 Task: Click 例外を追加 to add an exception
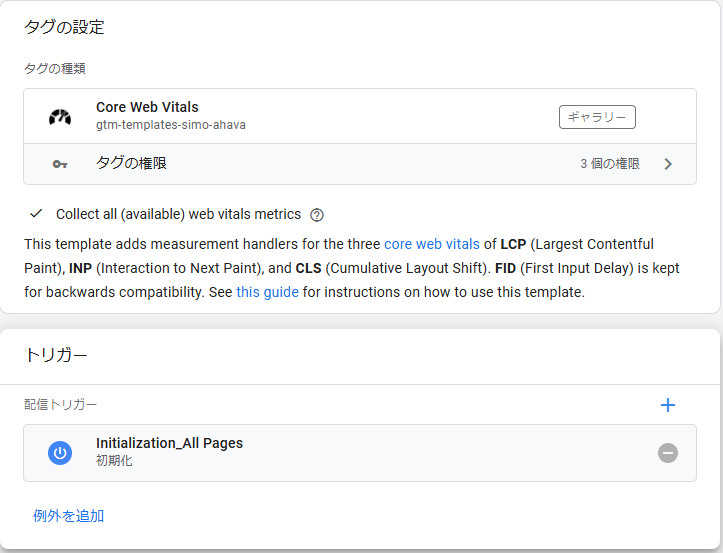(x=69, y=516)
